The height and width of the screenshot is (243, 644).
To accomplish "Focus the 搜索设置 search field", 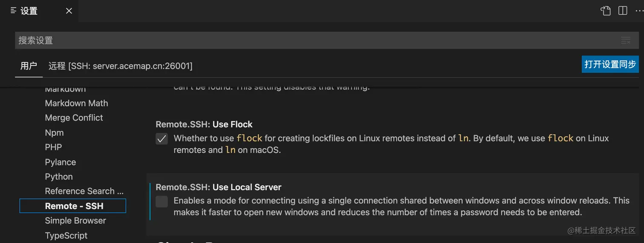I will (x=326, y=40).
